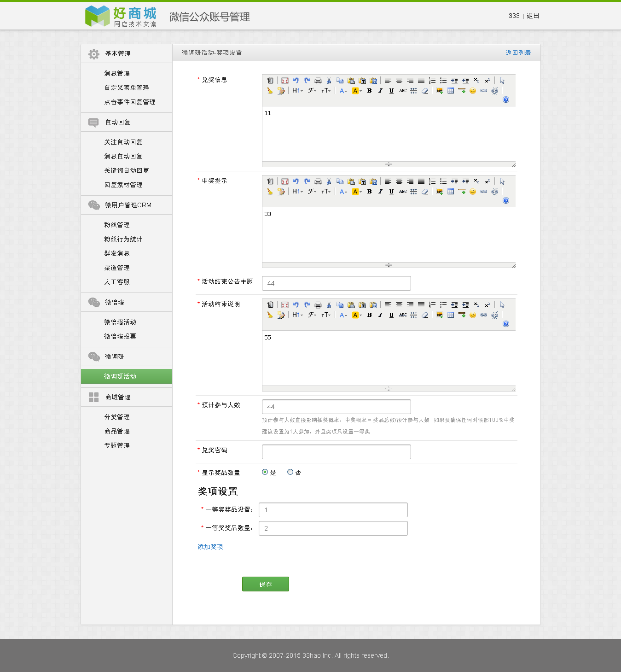
Task: Click the 好商城 logo
Action: click(121, 17)
